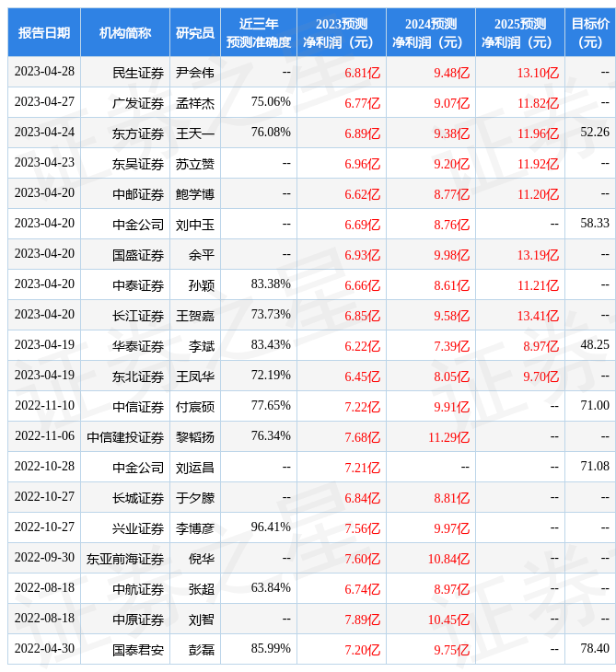
Task: Click the 2023-04-27 report date
Action: (x=44, y=101)
